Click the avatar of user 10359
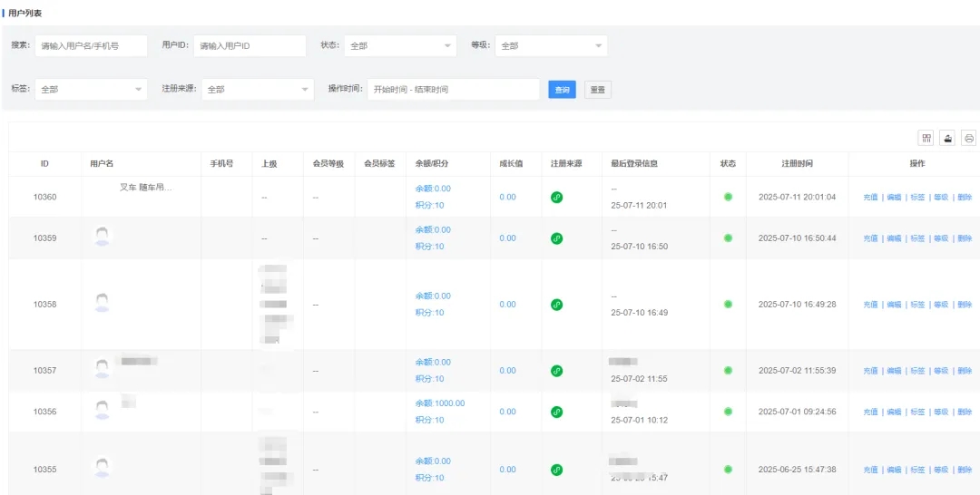 click(x=103, y=237)
